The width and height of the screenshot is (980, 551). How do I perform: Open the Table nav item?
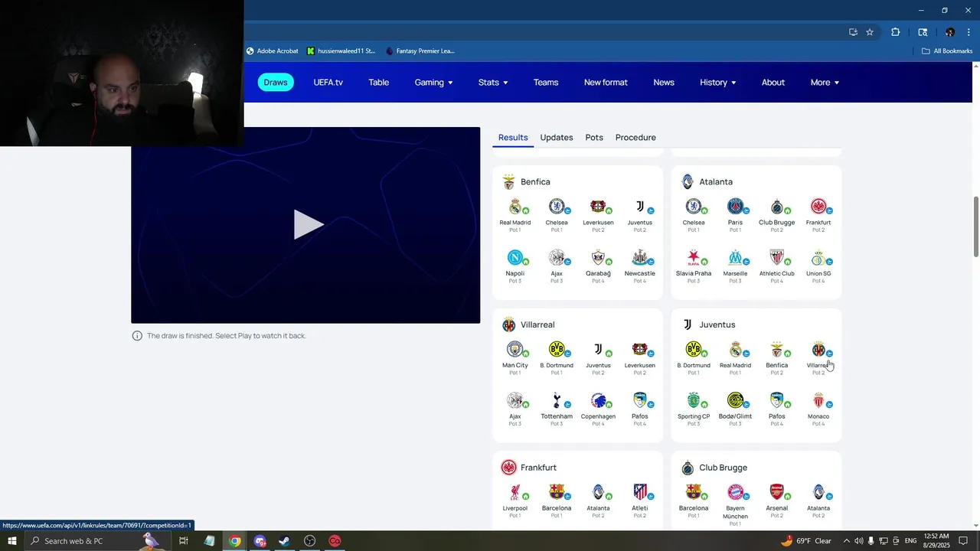[379, 83]
